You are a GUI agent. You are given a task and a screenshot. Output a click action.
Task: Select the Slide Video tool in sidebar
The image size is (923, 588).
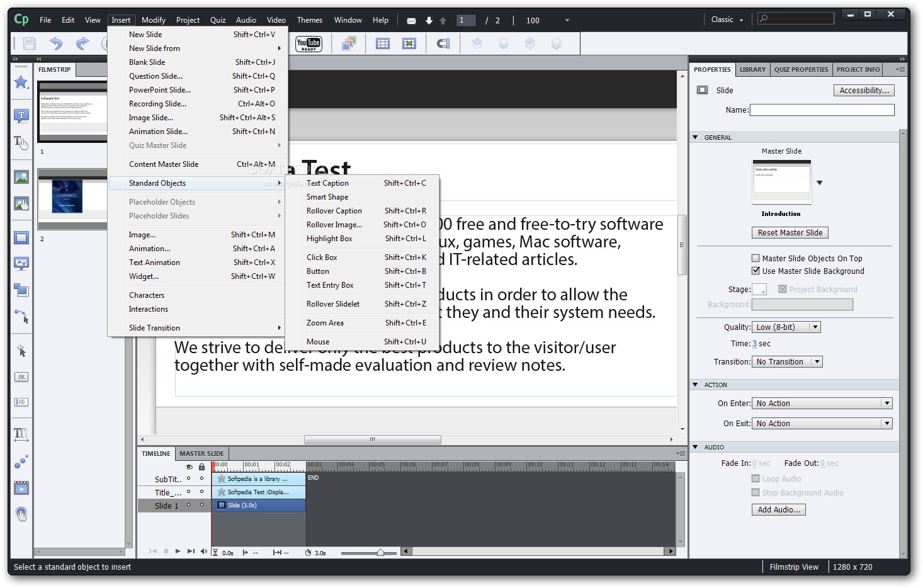click(21, 488)
